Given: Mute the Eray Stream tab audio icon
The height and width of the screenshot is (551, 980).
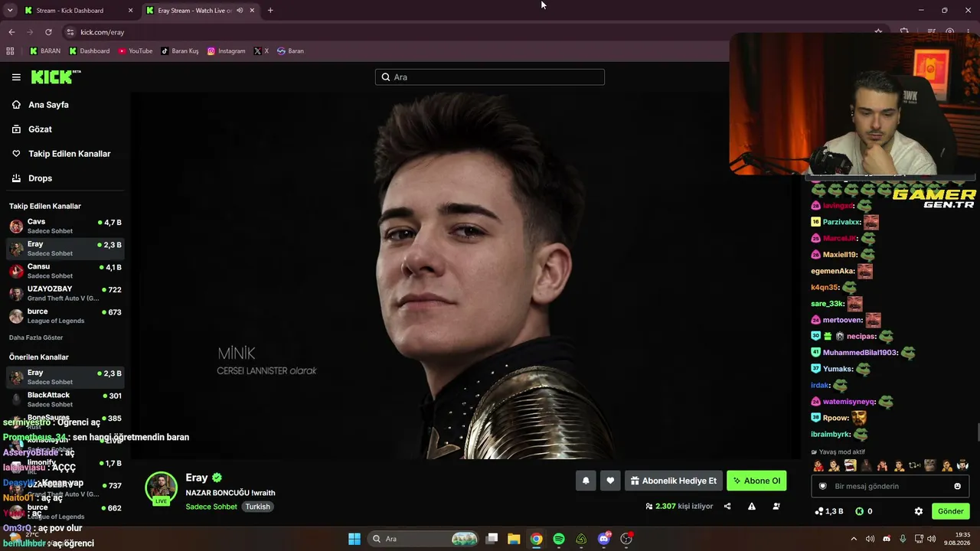Looking at the screenshot, I should click(x=240, y=11).
